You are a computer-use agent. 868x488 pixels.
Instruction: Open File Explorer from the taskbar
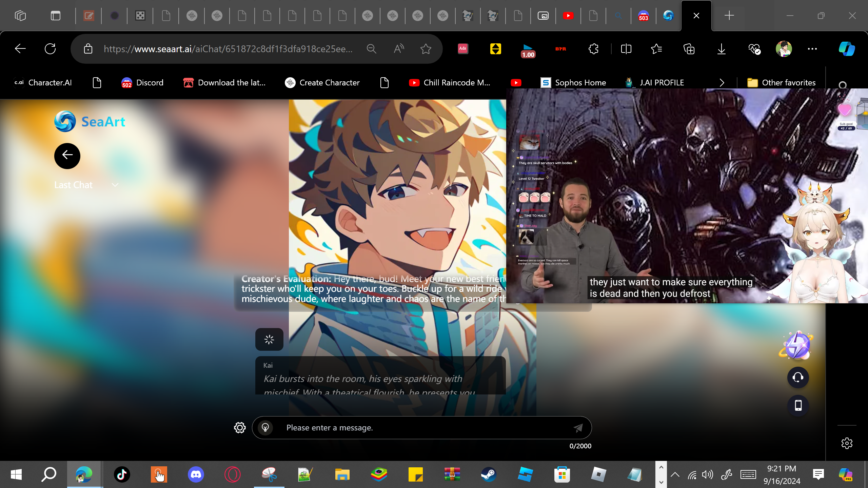[342, 474]
